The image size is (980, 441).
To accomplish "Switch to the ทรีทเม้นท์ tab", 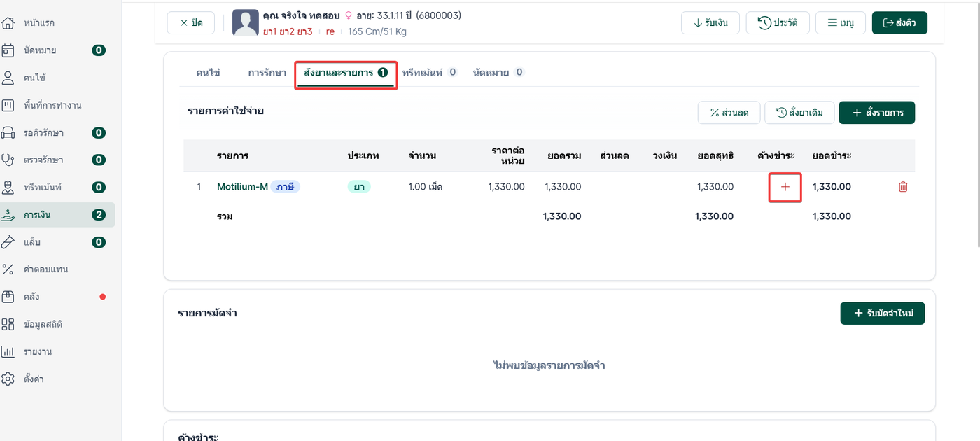I will pos(430,72).
